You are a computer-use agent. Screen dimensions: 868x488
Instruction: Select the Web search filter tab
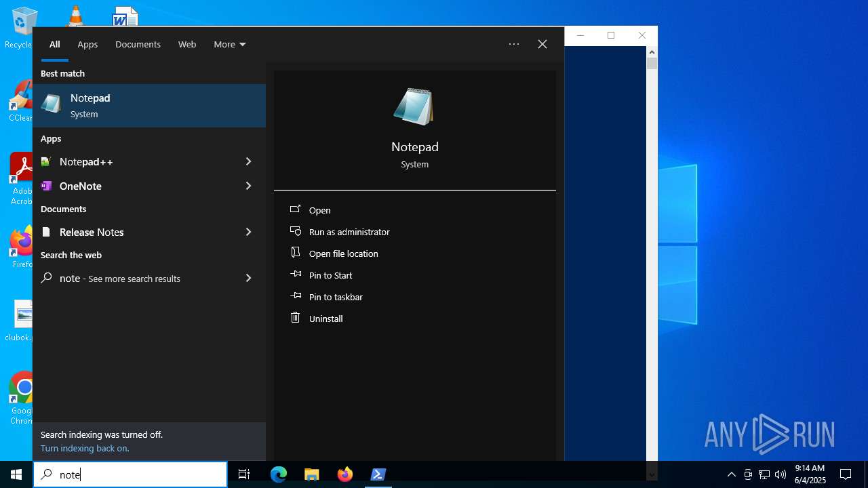(x=187, y=44)
